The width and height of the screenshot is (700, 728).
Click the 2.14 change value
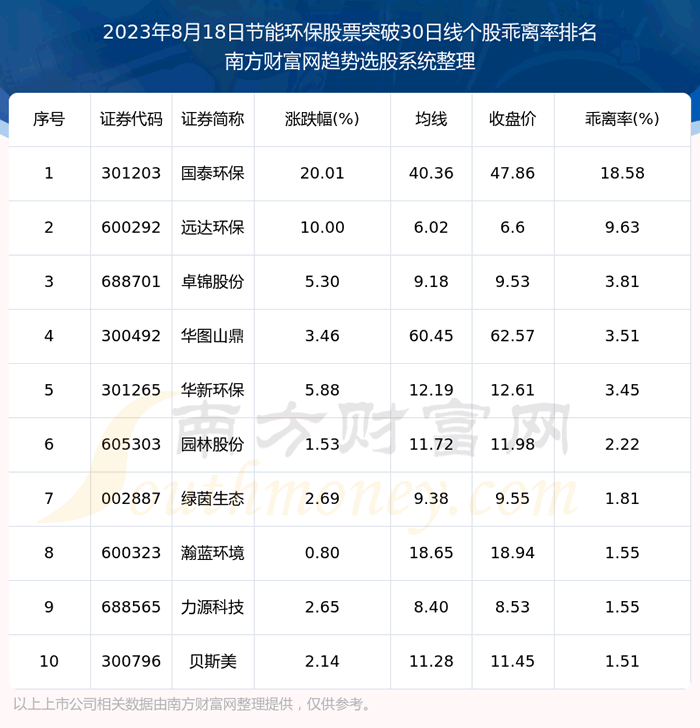(x=322, y=662)
